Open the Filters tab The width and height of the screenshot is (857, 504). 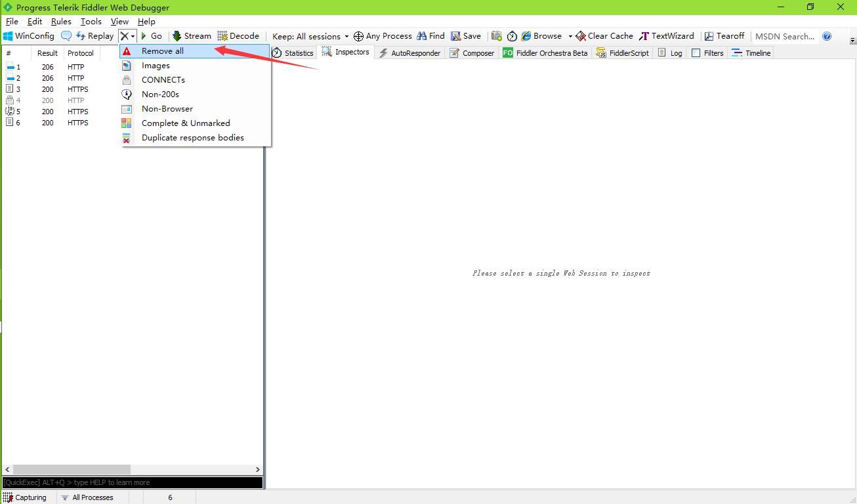click(707, 53)
